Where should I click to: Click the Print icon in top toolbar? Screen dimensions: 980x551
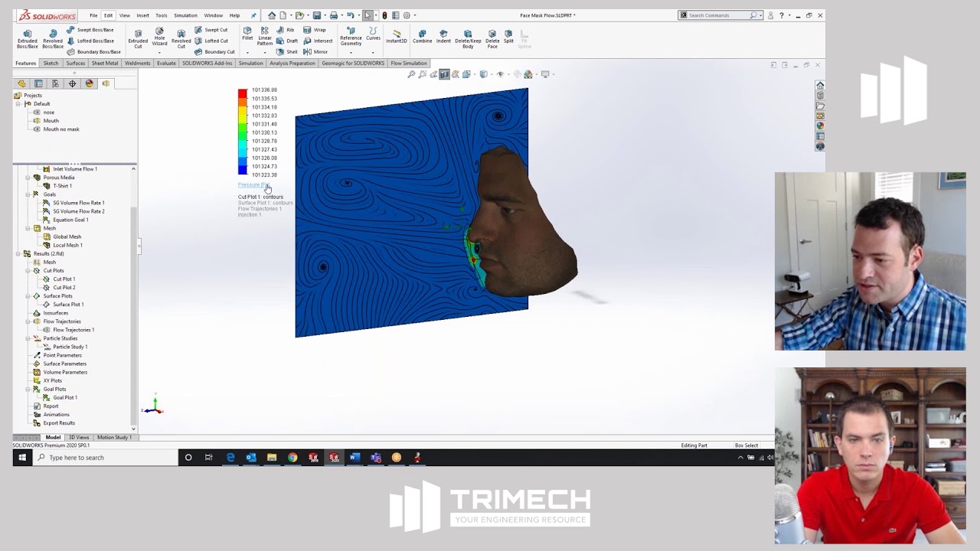tap(333, 15)
